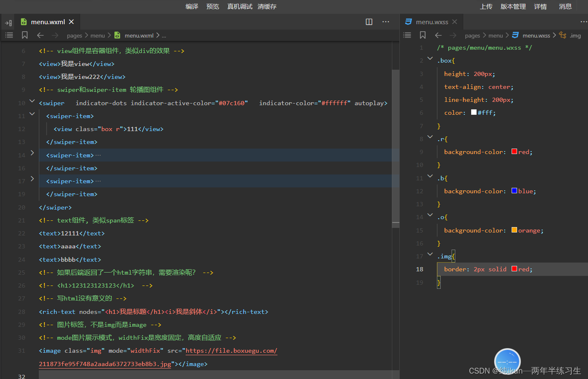Click wxss file icon in right breadcrumb

tap(515, 35)
